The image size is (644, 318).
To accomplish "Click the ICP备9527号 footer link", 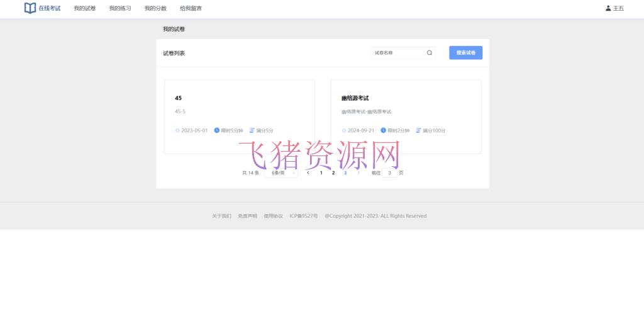I will click(304, 216).
